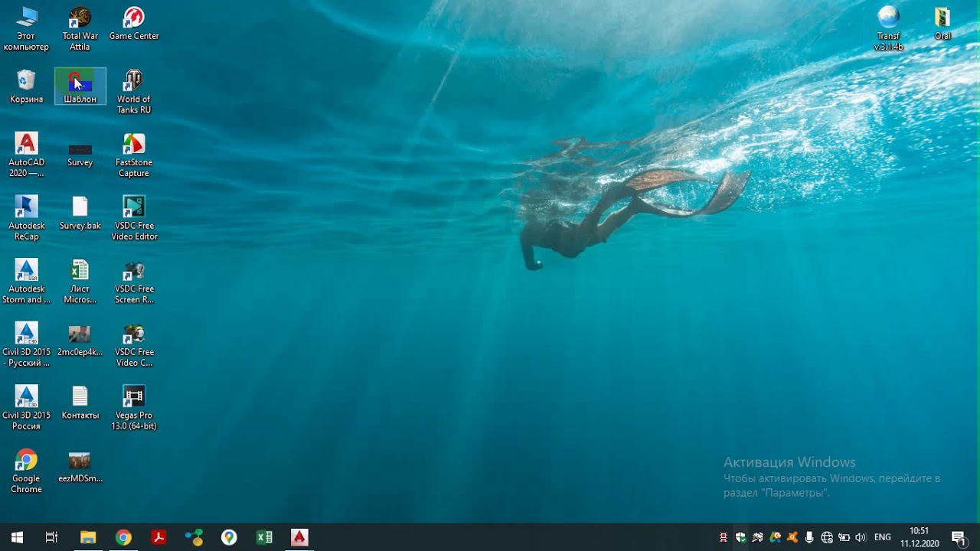This screenshot has height=551, width=980.
Task: Select the Лист Microsoft Excel file
Action: (x=80, y=282)
